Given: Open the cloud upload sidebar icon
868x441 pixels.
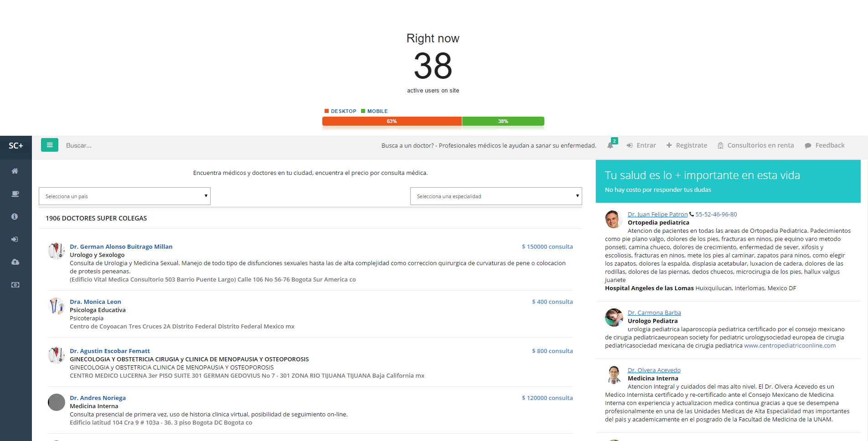Looking at the screenshot, I should pos(15,262).
